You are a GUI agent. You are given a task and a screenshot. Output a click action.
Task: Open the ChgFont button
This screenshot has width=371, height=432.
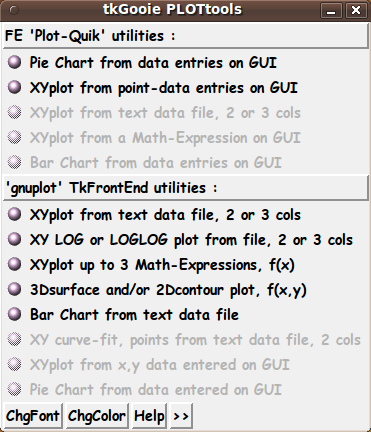coord(33,416)
